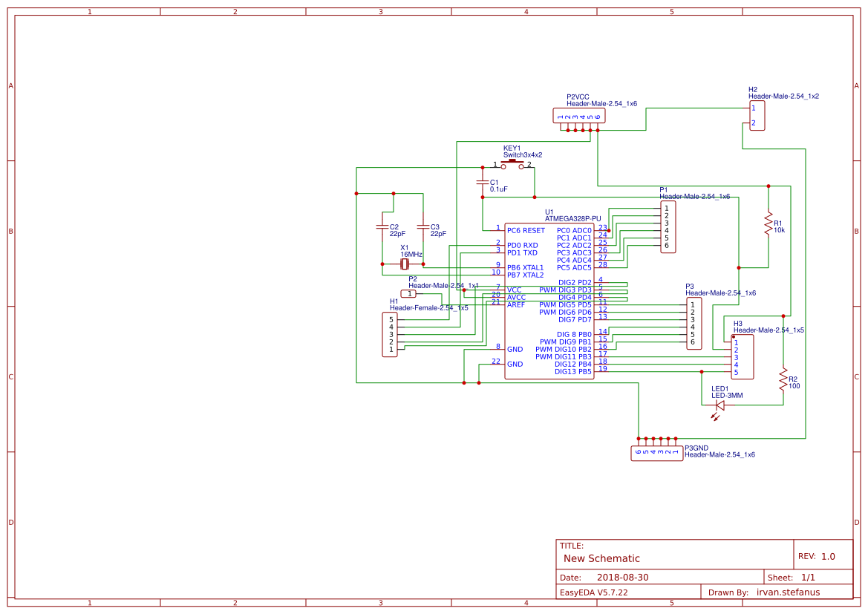The height and width of the screenshot is (614, 868).
Task: Select the P2VCC six-pin header
Action: pyautogui.click(x=579, y=116)
